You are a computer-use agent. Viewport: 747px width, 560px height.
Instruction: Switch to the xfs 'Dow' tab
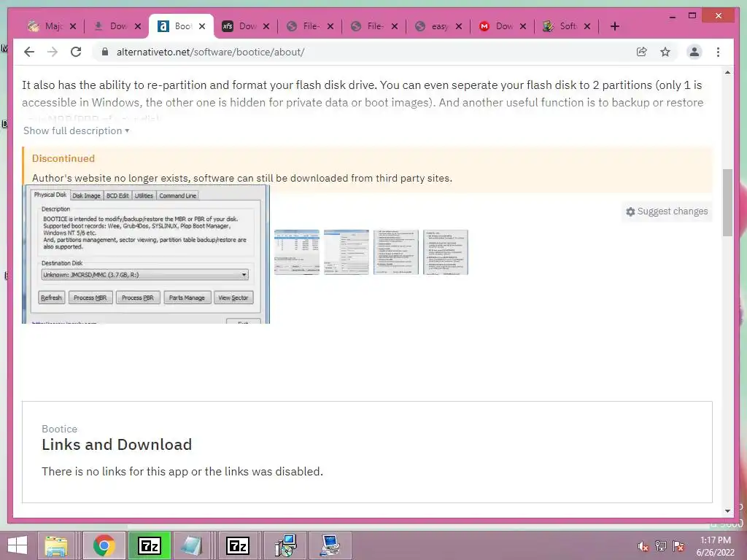coord(248,26)
